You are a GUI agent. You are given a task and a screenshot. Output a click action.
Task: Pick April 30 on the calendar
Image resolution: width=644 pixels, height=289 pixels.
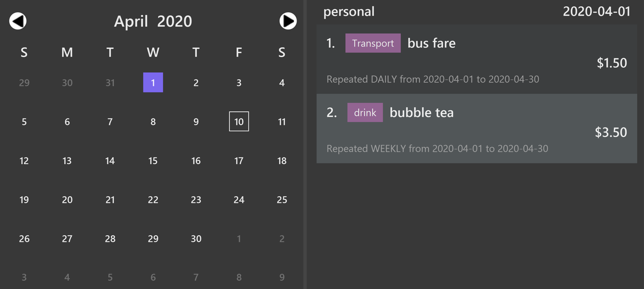(x=196, y=239)
